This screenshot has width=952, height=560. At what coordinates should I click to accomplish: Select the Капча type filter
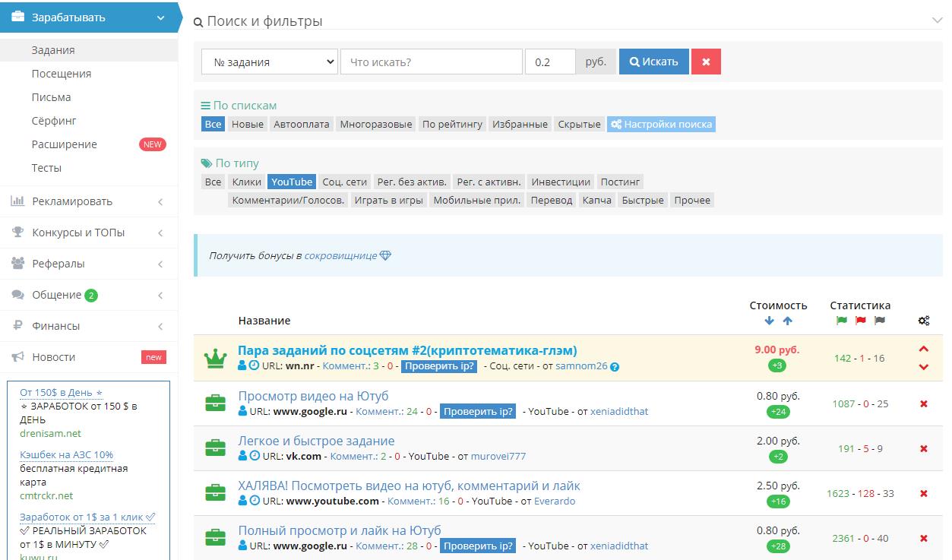pos(597,200)
